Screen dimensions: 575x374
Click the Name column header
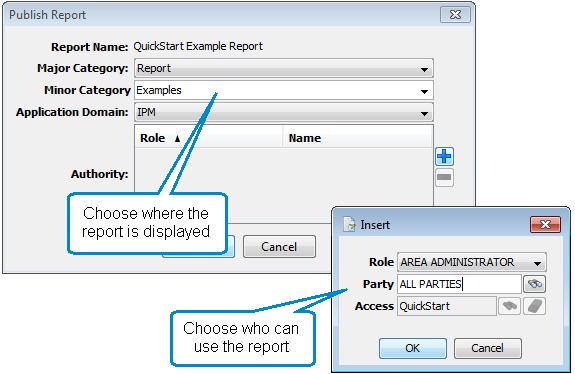coord(358,138)
